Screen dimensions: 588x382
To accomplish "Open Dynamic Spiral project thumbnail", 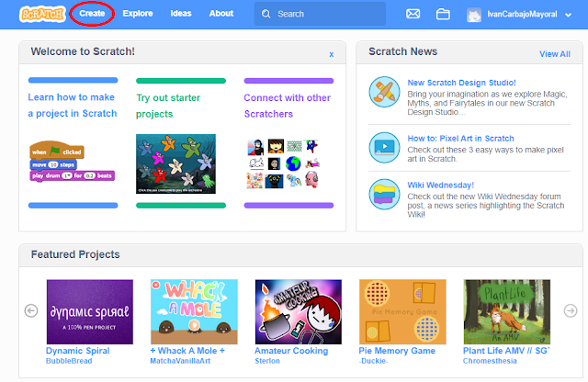I will [x=90, y=312].
